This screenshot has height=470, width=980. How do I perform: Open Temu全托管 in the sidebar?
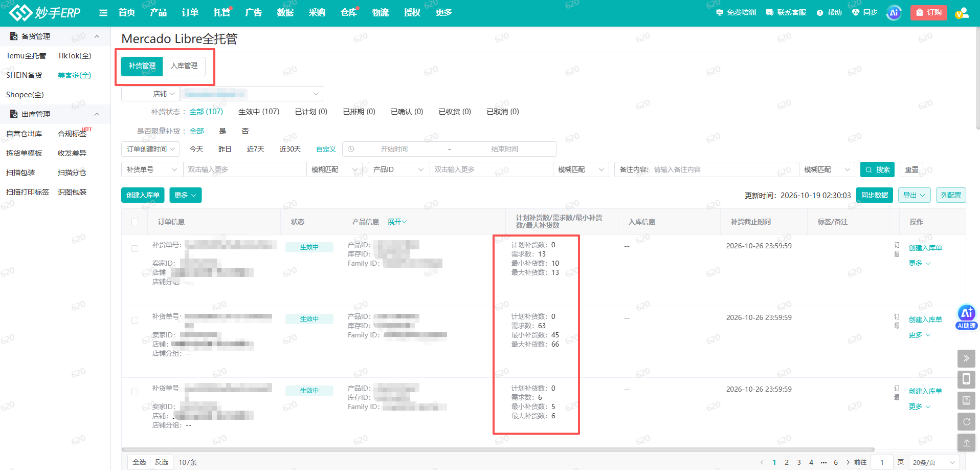pos(26,55)
